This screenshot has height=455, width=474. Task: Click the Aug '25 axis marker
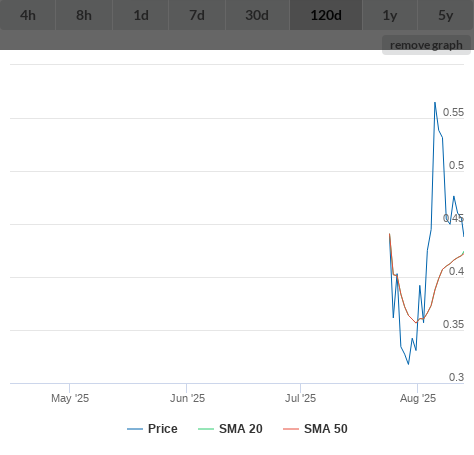tap(418, 398)
